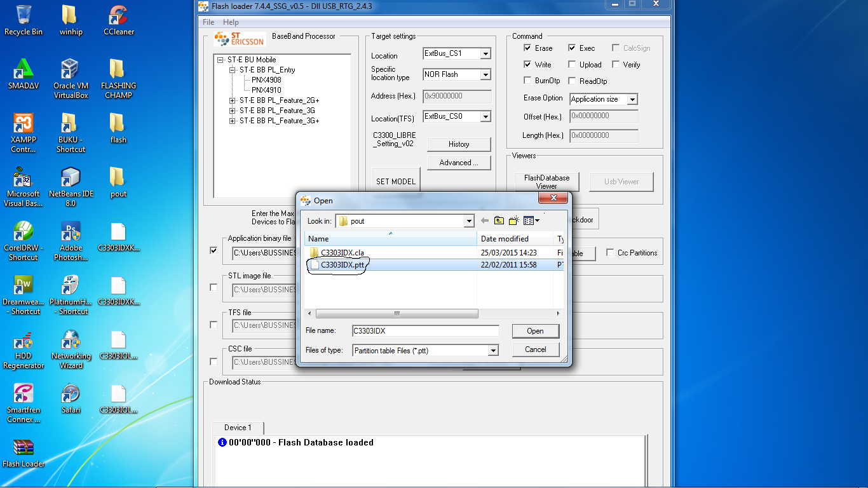
Task: Expand ST-E BB PL_Feature_3G+ node
Action: point(233,121)
